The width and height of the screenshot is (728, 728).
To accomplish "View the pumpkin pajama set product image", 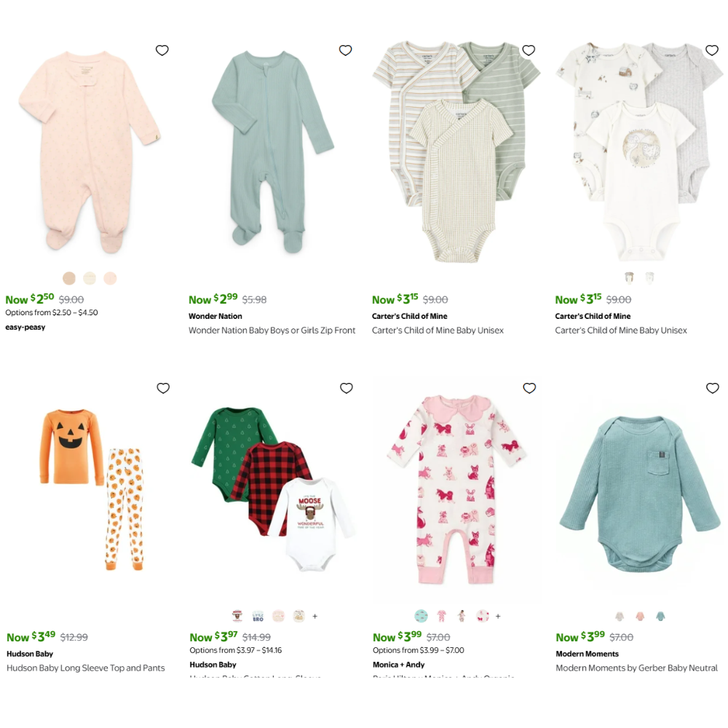I will (92, 489).
